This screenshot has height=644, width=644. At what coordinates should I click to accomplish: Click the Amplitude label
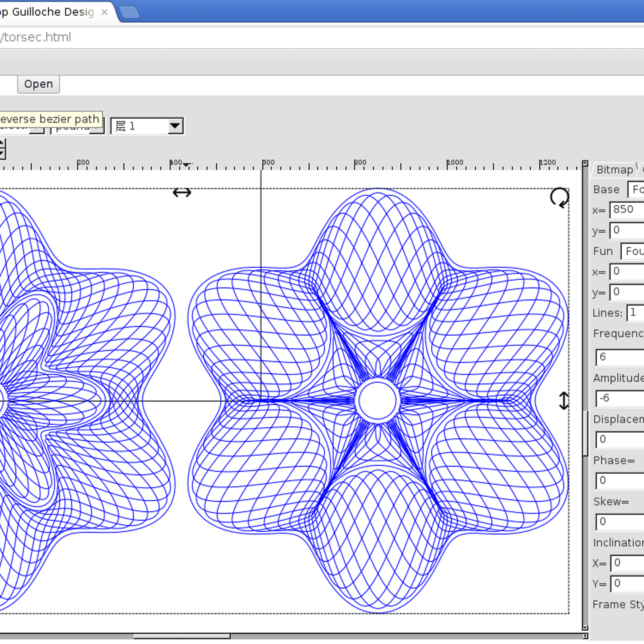(x=618, y=378)
